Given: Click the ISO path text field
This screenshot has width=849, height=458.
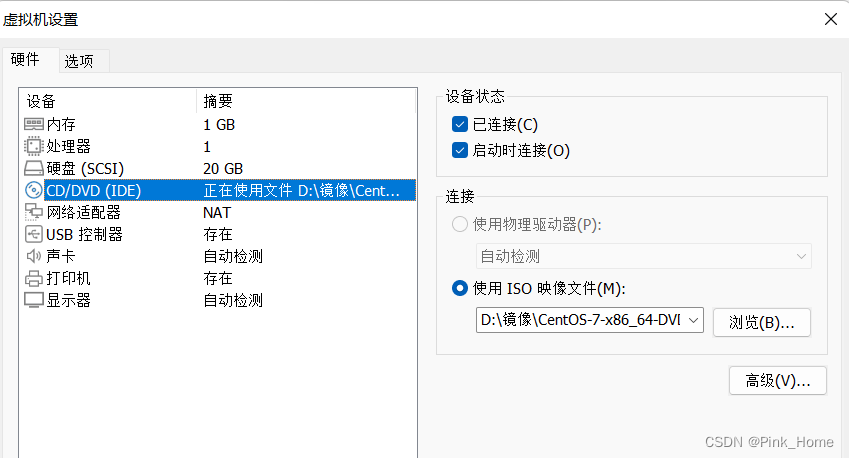Looking at the screenshot, I should [580, 320].
